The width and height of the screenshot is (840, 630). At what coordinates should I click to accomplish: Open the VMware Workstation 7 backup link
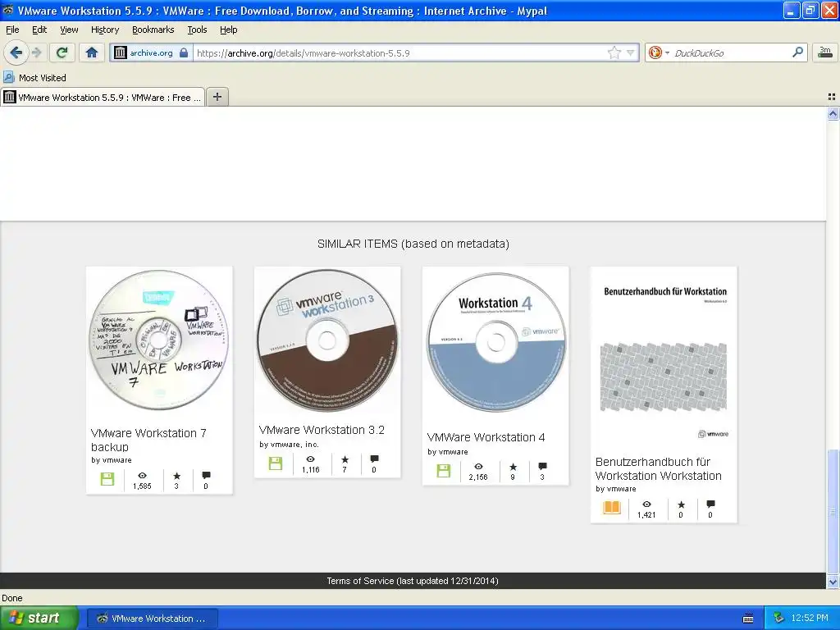148,440
